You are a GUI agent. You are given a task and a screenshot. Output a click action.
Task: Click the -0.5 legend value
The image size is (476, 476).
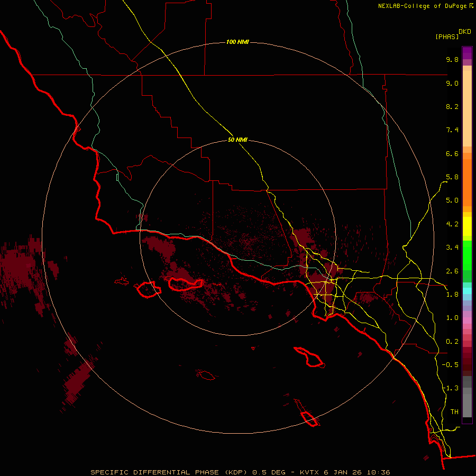click(450, 365)
